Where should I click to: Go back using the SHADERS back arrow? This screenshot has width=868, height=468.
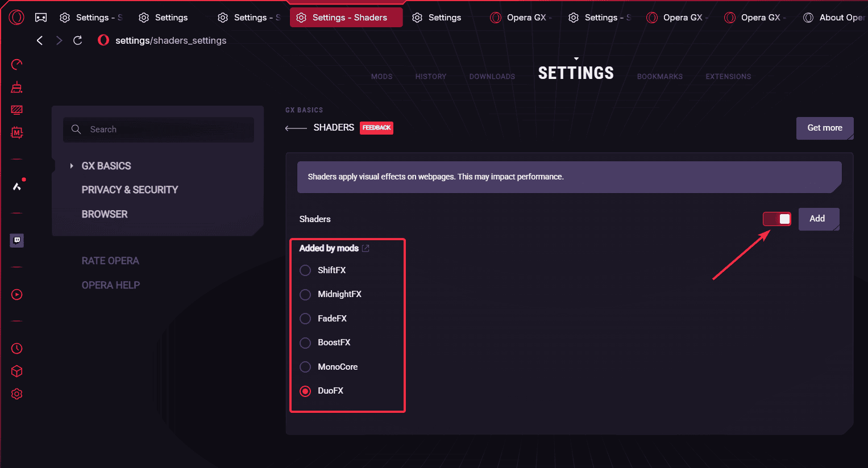point(296,128)
